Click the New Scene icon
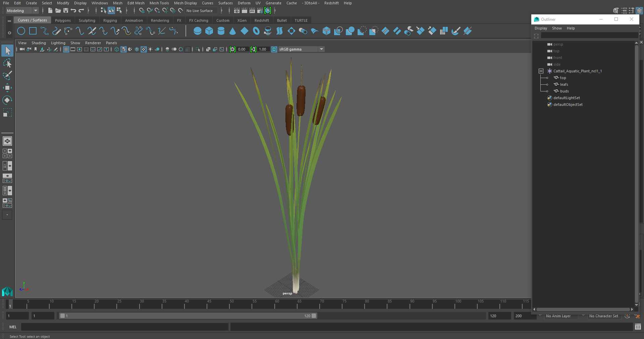Image resolution: width=644 pixels, height=339 pixels. coord(50,11)
